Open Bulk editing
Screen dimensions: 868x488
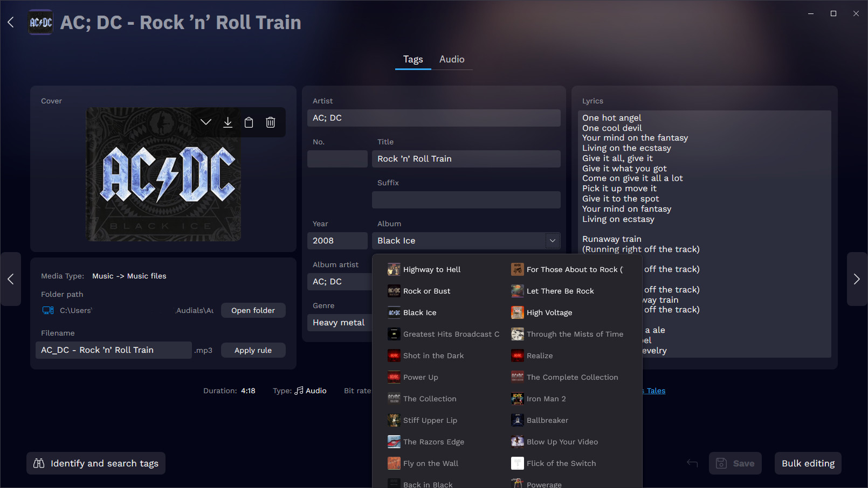pyautogui.click(x=808, y=463)
